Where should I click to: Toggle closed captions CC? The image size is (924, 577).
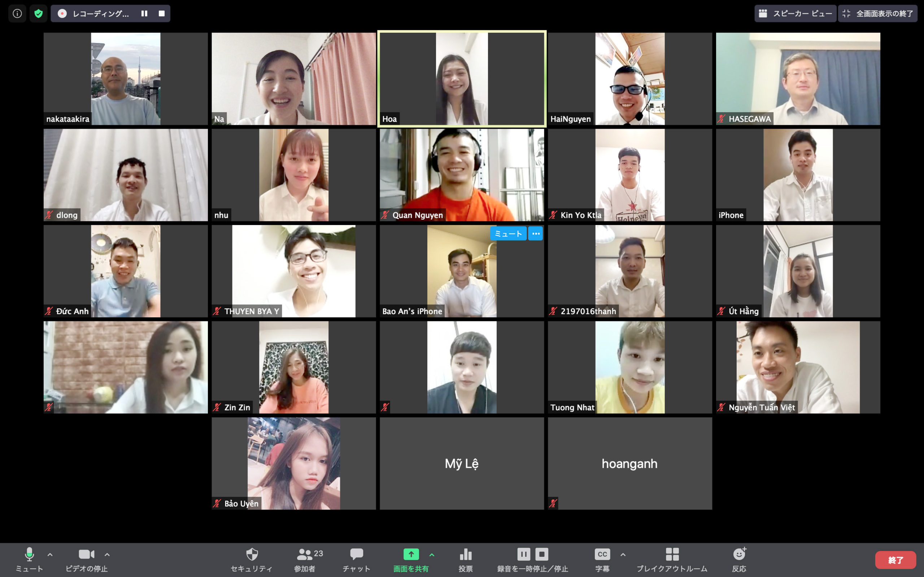[602, 559]
